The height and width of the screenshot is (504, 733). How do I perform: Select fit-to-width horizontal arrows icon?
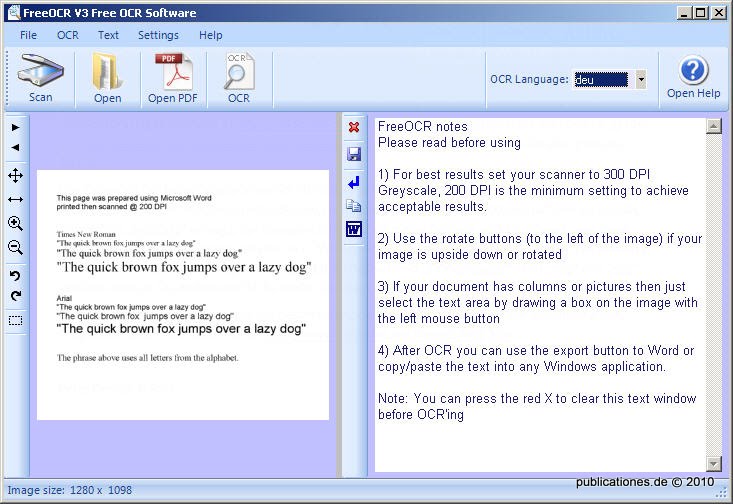[x=15, y=200]
